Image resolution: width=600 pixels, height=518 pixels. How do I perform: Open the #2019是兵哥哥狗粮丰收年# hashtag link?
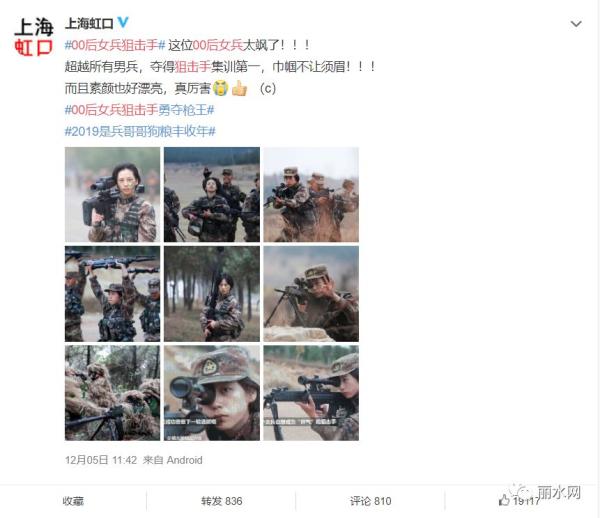140,132
